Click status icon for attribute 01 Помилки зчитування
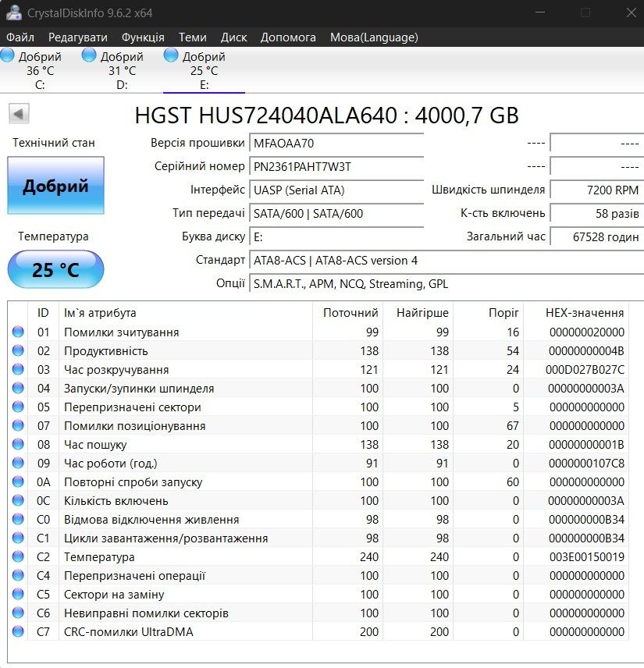Screen dimensions: 644x668 18,332
